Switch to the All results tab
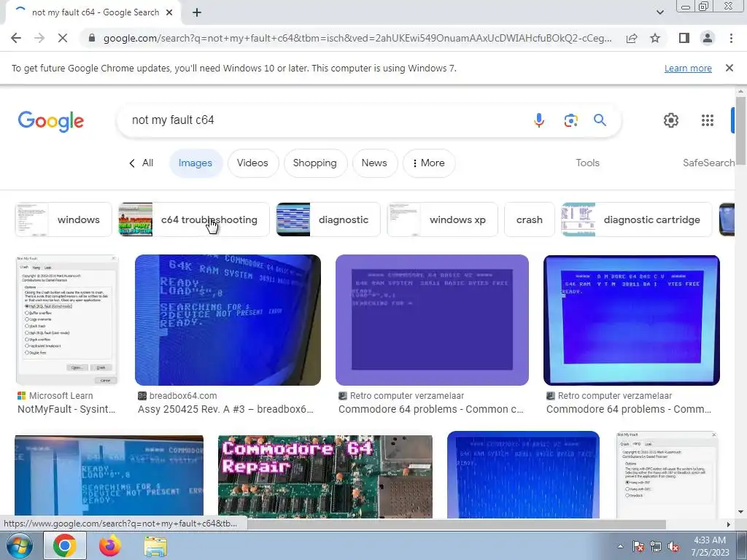This screenshot has width=747, height=560. pyautogui.click(x=142, y=163)
